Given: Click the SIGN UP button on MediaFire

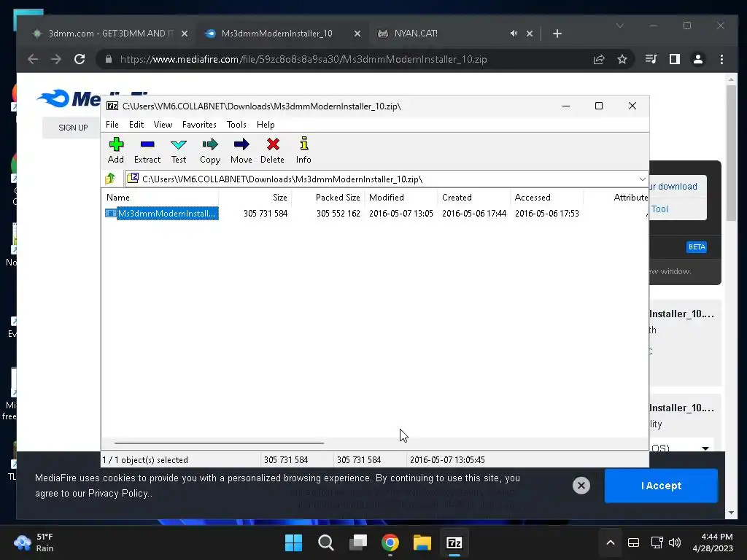Looking at the screenshot, I should coord(73,128).
